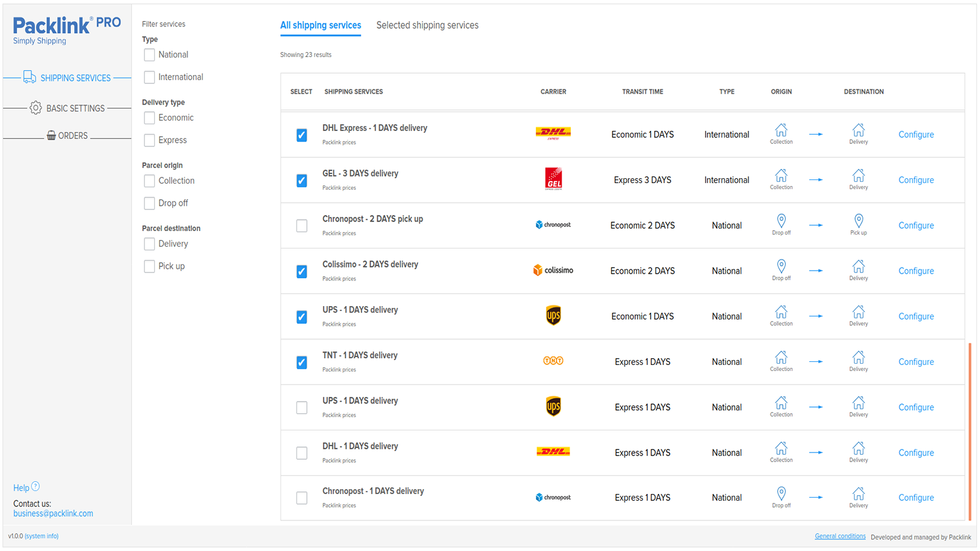Screen dimensions: 980x551
Task: Click the Colissimo carrier logo
Action: pyautogui.click(x=553, y=269)
